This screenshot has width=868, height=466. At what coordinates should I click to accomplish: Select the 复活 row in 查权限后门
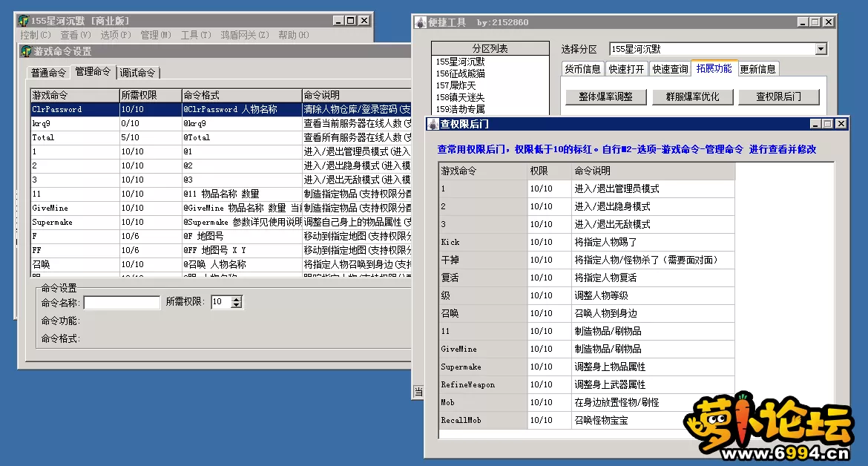pyautogui.click(x=587, y=278)
